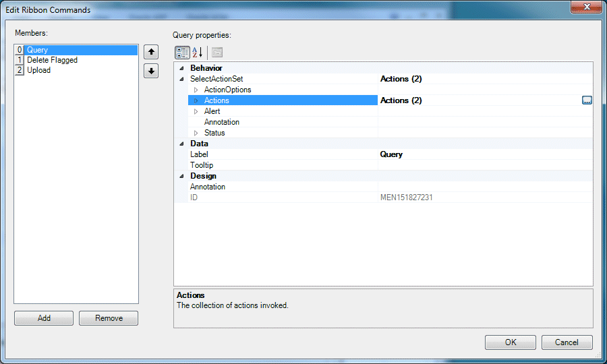
Task: Collapse the Design category
Action: click(181, 177)
